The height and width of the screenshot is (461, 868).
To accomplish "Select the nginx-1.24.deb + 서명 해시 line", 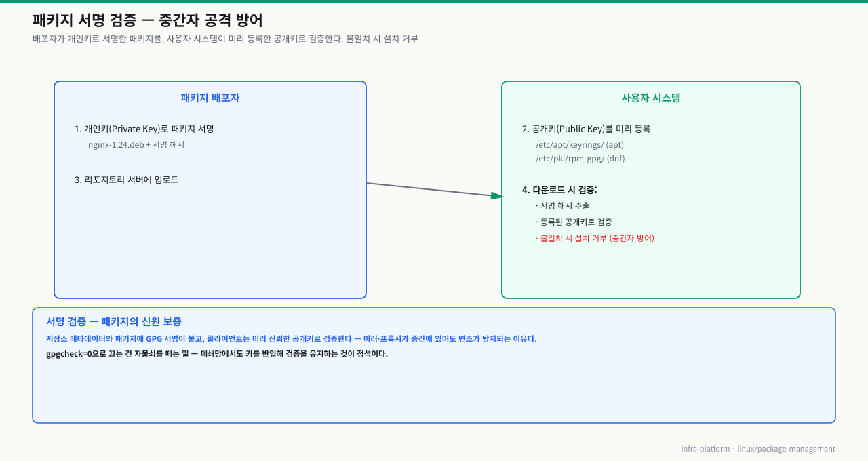I will tap(136, 145).
